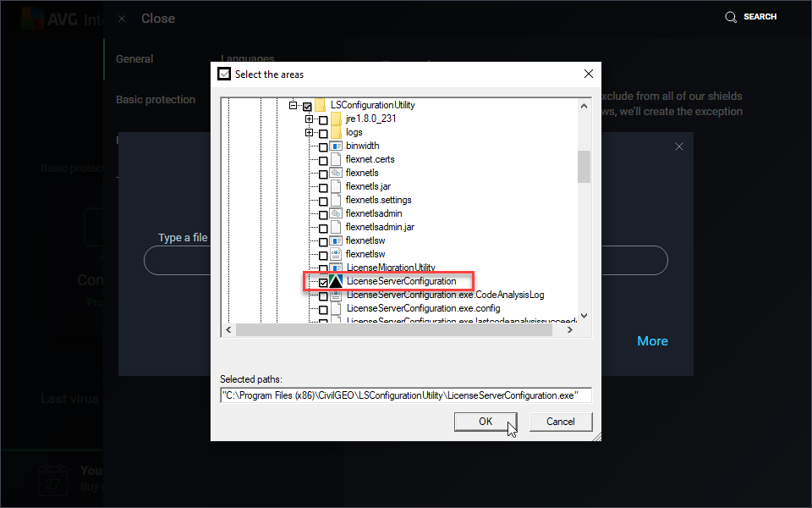Check the jre1.8.0_231 folder checkbox
Screen dimensions: 812x508
pos(323,120)
